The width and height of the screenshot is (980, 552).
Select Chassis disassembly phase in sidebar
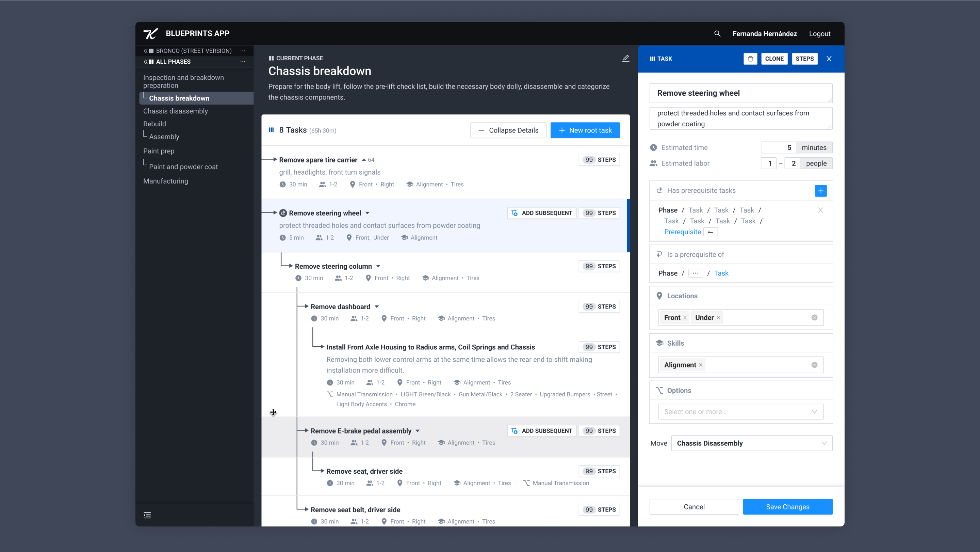pyautogui.click(x=175, y=111)
